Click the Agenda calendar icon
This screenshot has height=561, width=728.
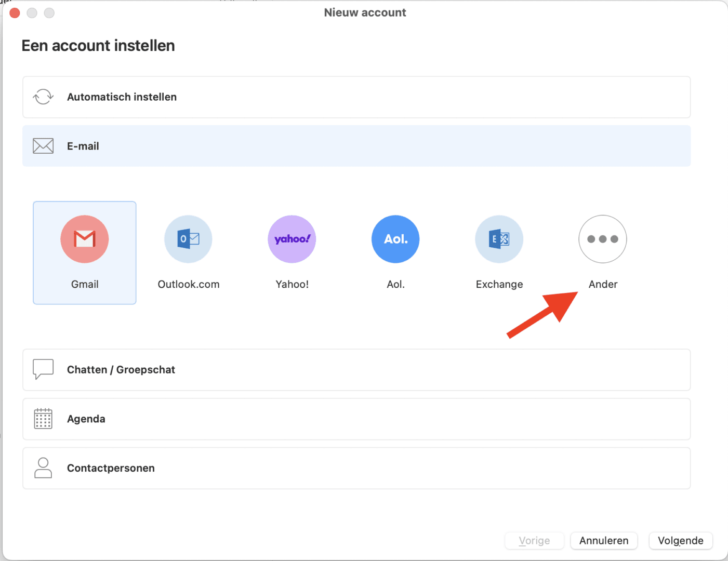[43, 419]
